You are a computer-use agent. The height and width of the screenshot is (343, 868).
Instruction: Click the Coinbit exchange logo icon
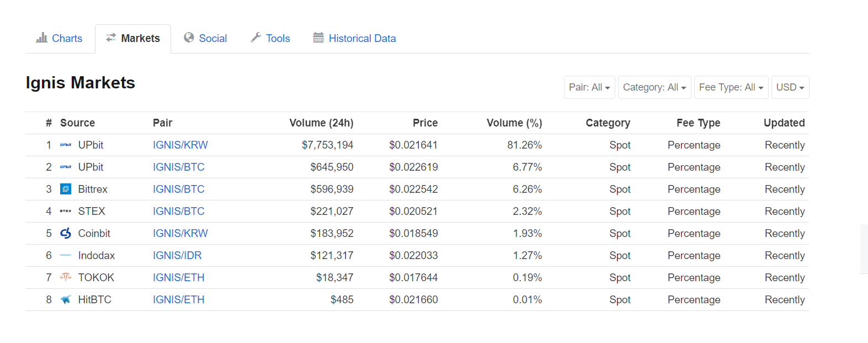66,233
